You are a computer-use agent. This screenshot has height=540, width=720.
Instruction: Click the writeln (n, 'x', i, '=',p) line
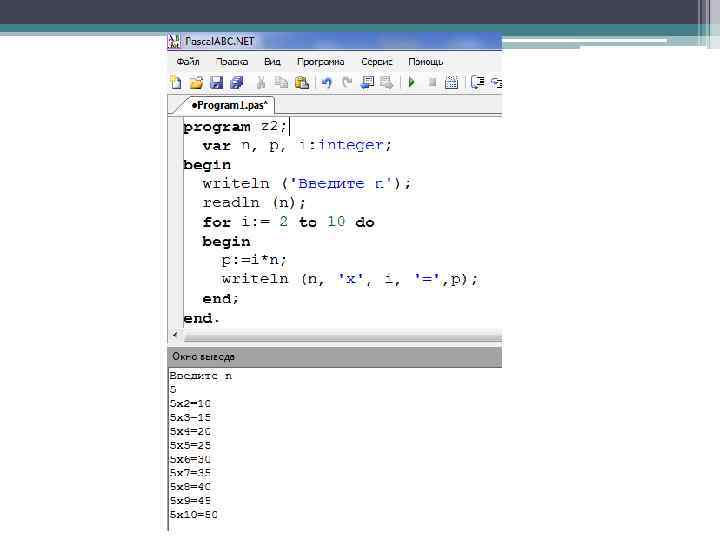coord(350,279)
